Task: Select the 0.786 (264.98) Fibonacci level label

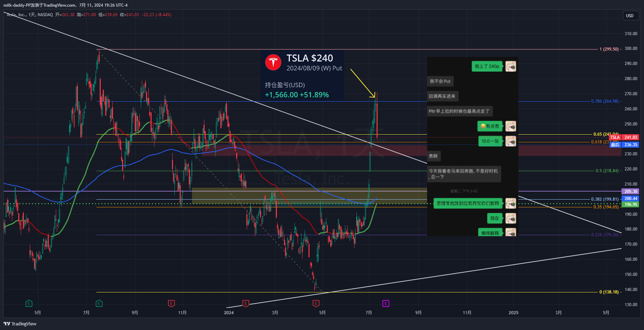Action: coord(605,101)
